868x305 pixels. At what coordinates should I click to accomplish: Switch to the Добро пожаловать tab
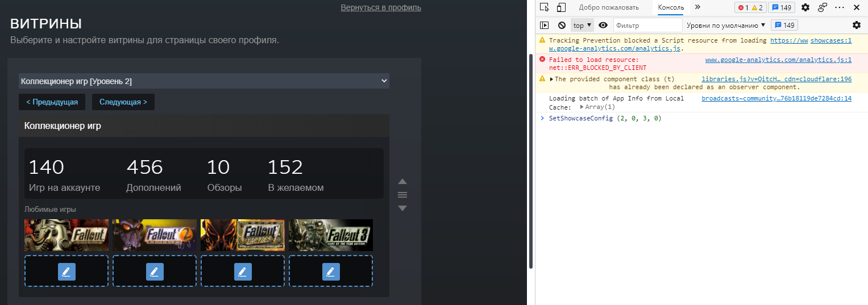(x=609, y=7)
